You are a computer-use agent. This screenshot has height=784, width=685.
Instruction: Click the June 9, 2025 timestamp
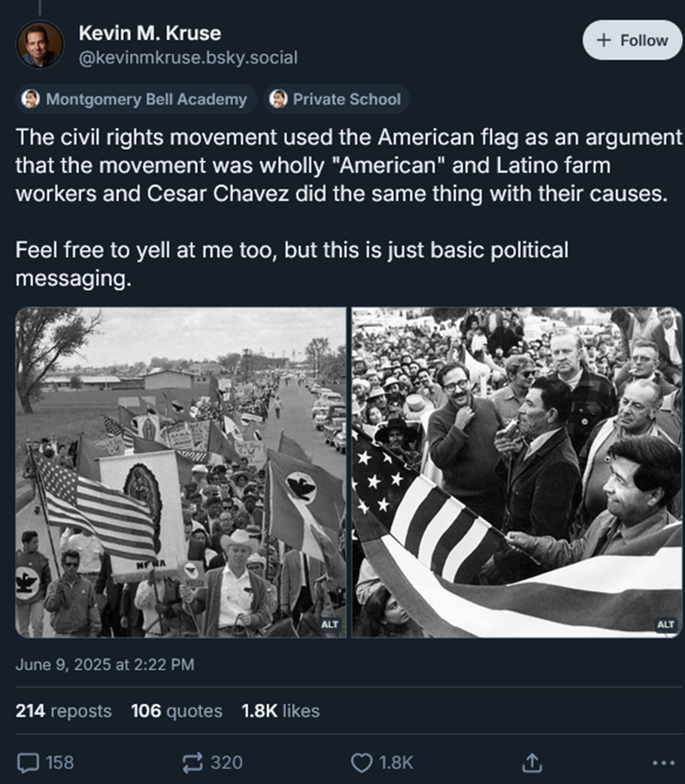click(x=105, y=664)
